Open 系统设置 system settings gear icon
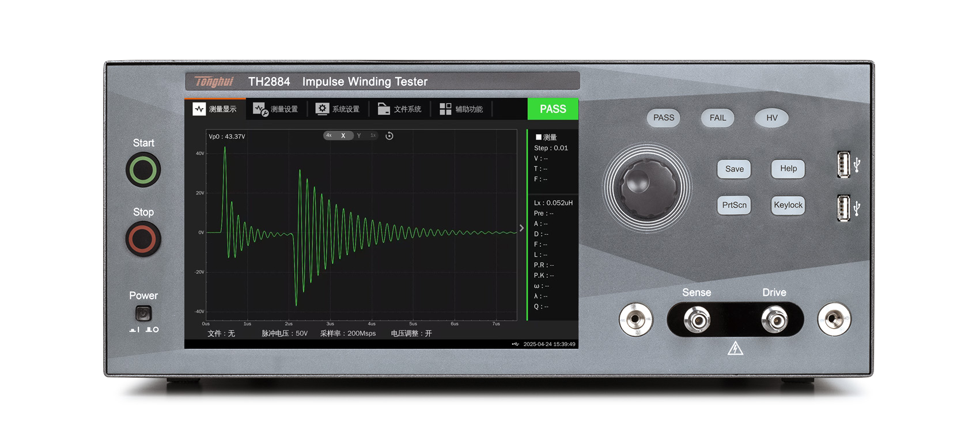The width and height of the screenshot is (980, 438). tap(322, 109)
